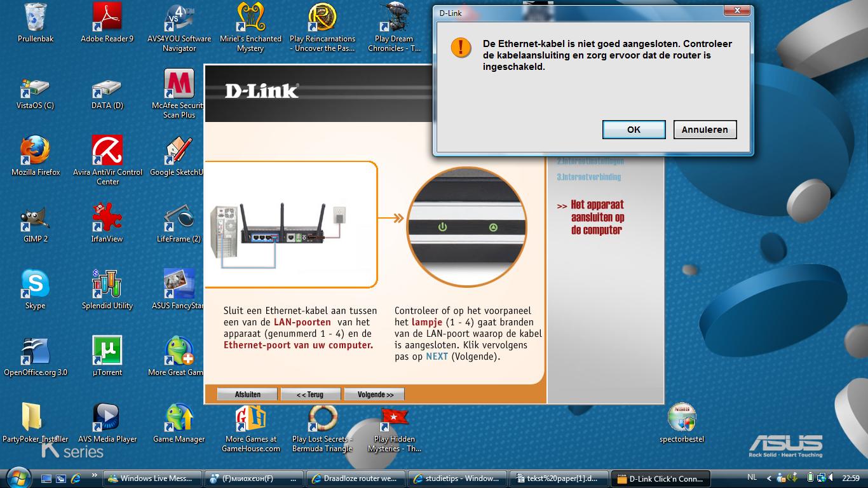Viewport: 868px width, 488px height.
Task: Click Annuleren in the D-Link dialog
Action: click(x=705, y=130)
